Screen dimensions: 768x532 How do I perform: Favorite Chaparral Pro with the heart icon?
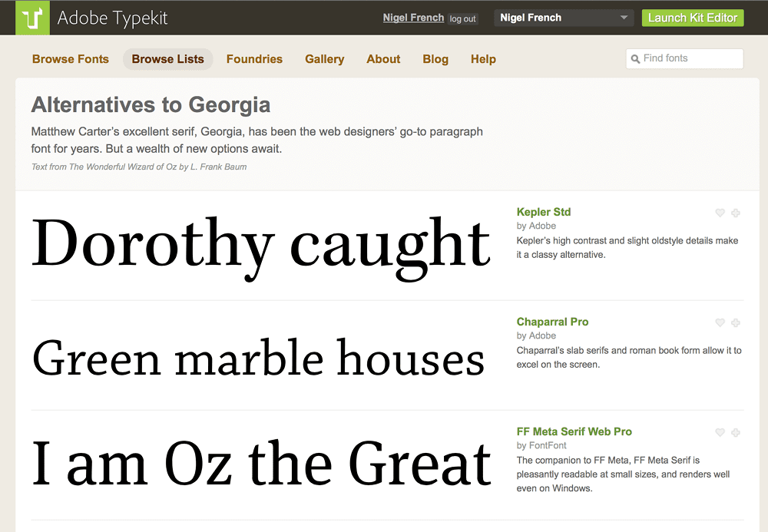tap(720, 323)
